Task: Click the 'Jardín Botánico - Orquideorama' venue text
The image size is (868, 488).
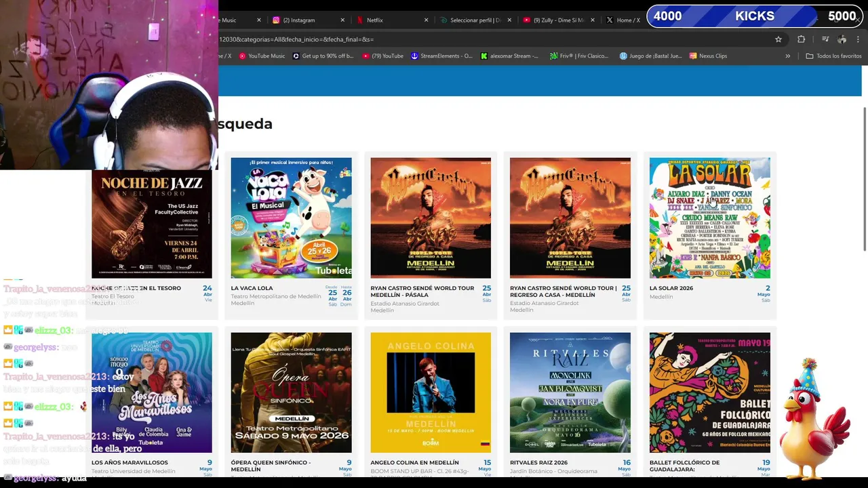Action: point(553,471)
